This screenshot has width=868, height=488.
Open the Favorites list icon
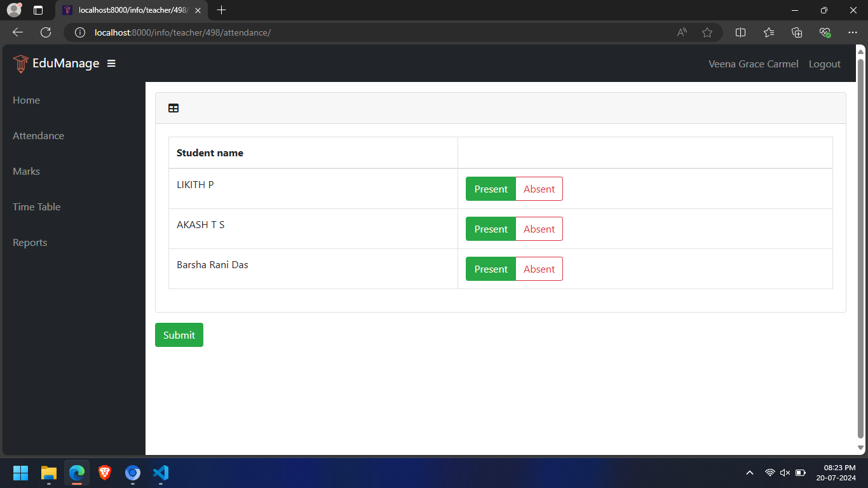(769, 32)
